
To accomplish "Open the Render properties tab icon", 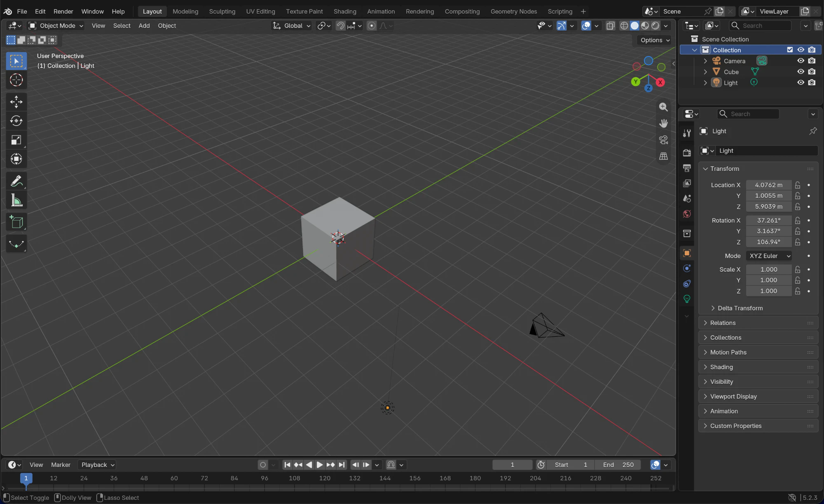I will [x=687, y=153].
